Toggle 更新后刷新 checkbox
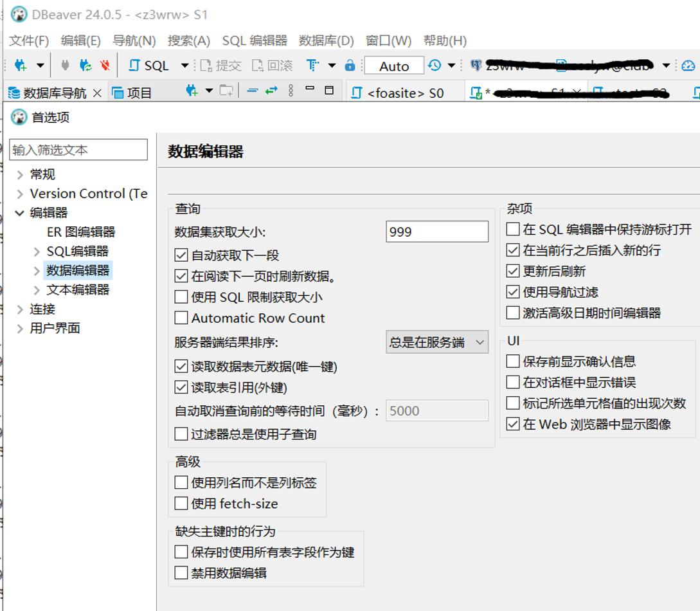 pyautogui.click(x=513, y=271)
